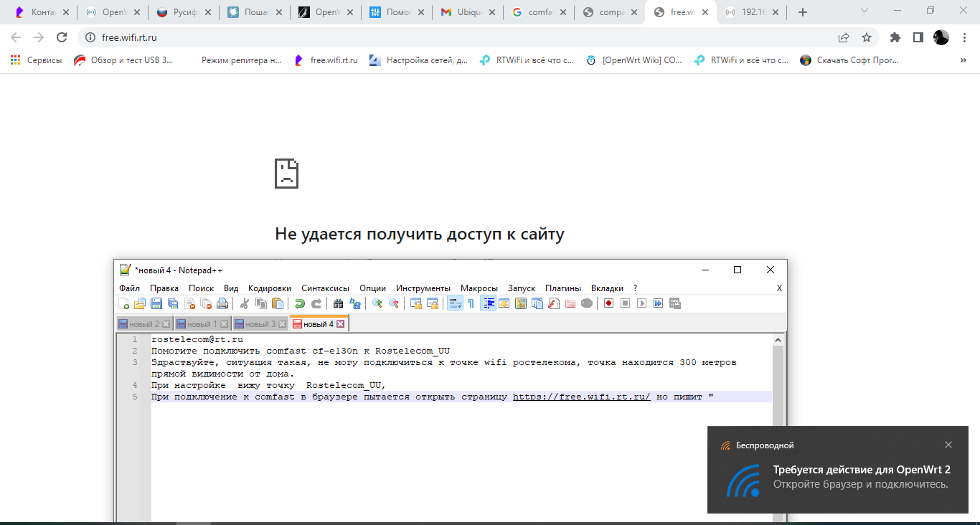980x525 pixels.
Task: Close the новый 4 tab with its X
Action: pyautogui.click(x=340, y=324)
